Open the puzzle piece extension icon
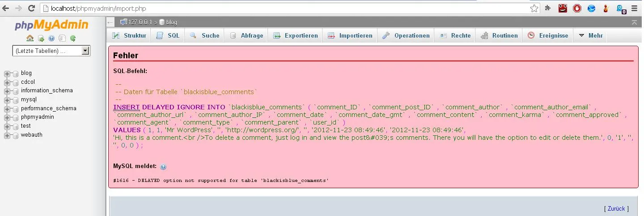Image resolution: width=644 pixels, height=216 pixels. (547, 8)
